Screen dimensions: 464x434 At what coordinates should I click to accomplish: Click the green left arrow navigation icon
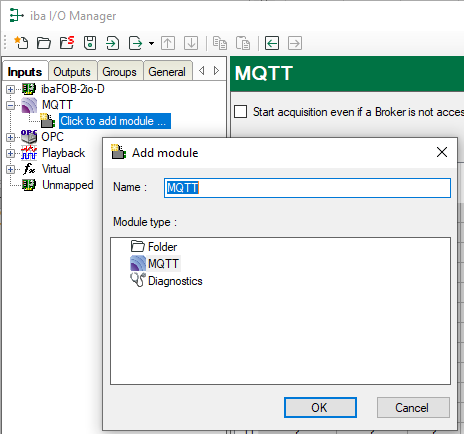(272, 43)
